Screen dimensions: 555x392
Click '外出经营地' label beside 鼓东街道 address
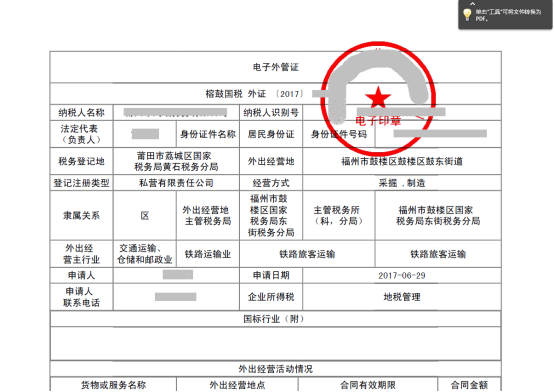[x=271, y=161]
